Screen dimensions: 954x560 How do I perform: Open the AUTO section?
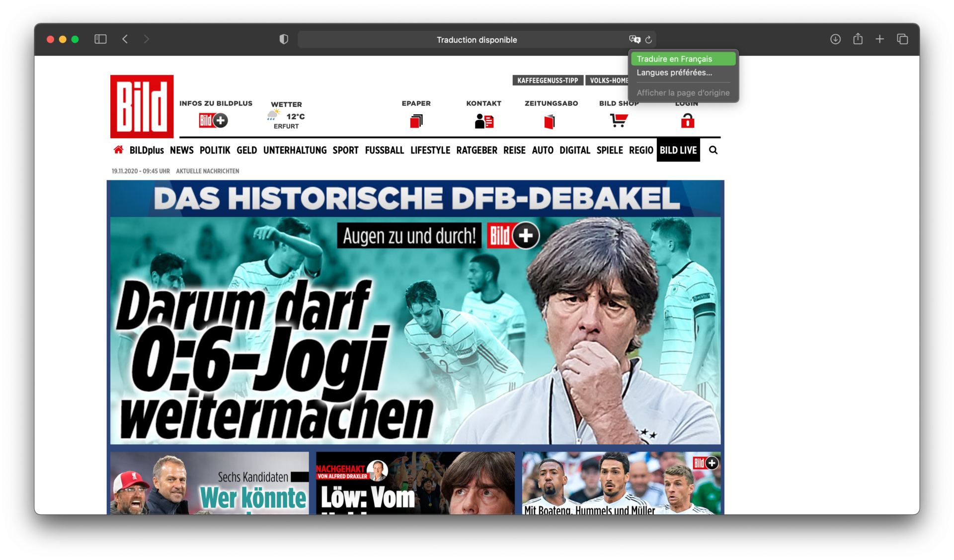(x=543, y=150)
